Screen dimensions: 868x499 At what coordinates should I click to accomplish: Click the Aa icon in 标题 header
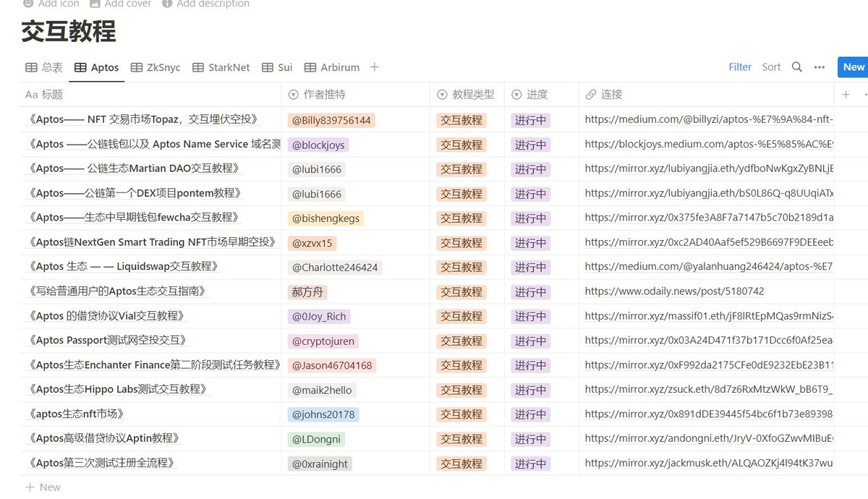tap(31, 94)
